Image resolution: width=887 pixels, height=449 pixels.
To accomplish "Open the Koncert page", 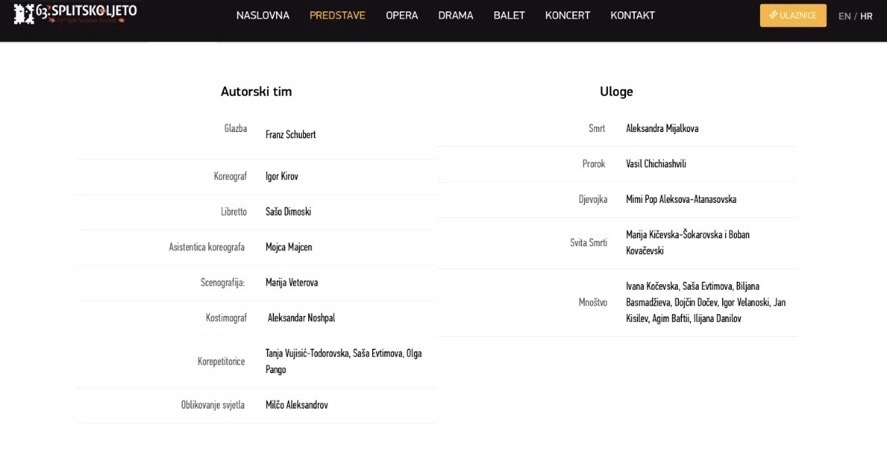I will 567,16.
